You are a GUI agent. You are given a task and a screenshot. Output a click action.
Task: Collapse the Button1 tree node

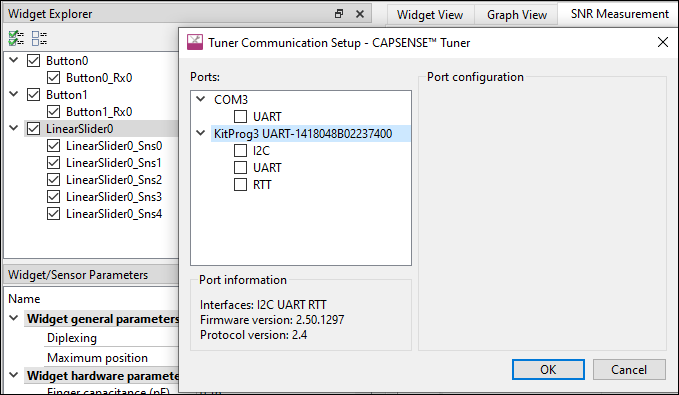pos(14,94)
